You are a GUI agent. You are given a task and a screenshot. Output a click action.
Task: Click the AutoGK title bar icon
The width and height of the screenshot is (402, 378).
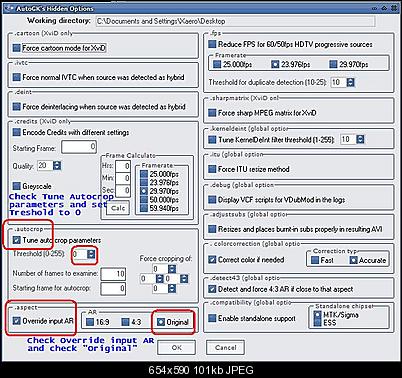[x=9, y=8]
